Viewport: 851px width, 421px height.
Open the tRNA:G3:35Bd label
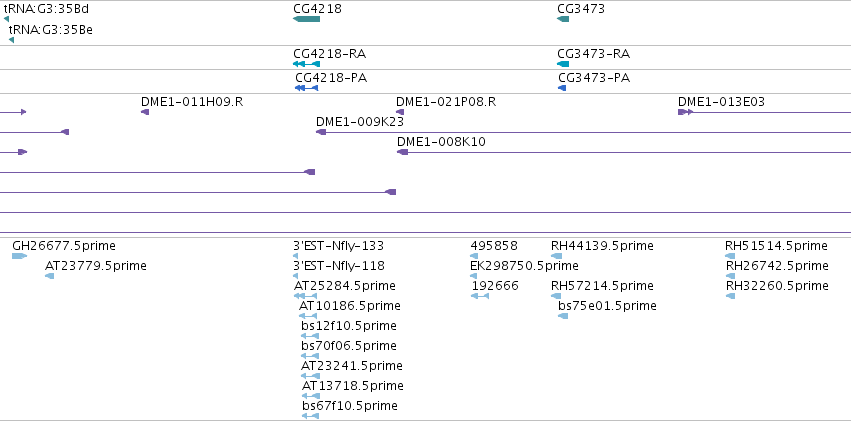click(x=46, y=9)
